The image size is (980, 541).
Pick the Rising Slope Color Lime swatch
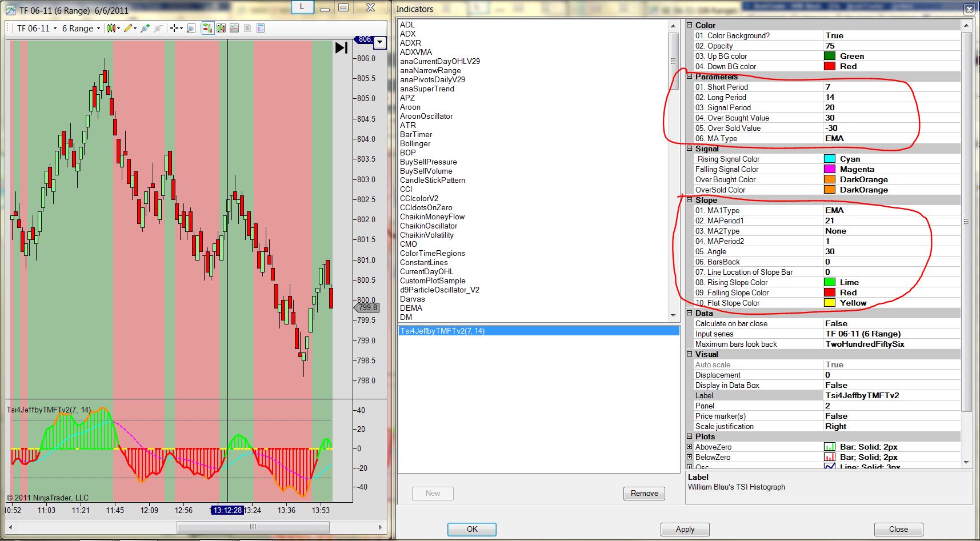830,282
